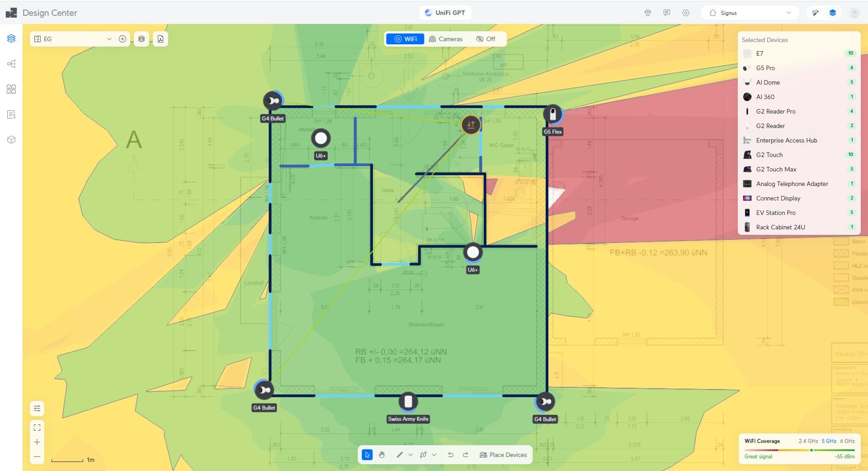Open the Signus site dropdown

click(x=750, y=13)
